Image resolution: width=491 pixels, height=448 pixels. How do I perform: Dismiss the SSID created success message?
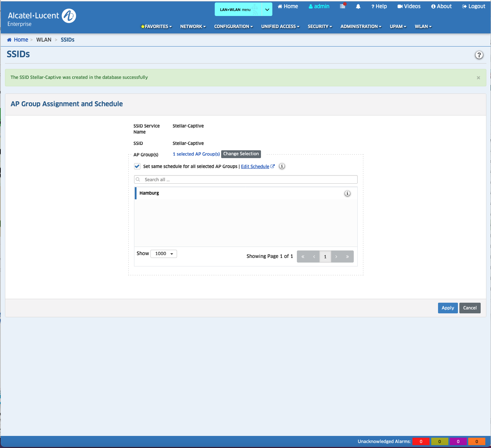pos(478,78)
